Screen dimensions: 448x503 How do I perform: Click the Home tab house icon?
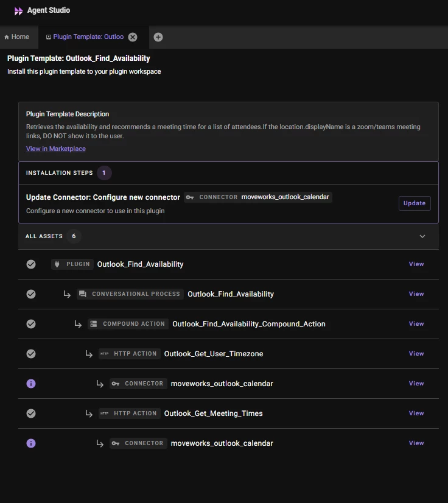pos(7,37)
